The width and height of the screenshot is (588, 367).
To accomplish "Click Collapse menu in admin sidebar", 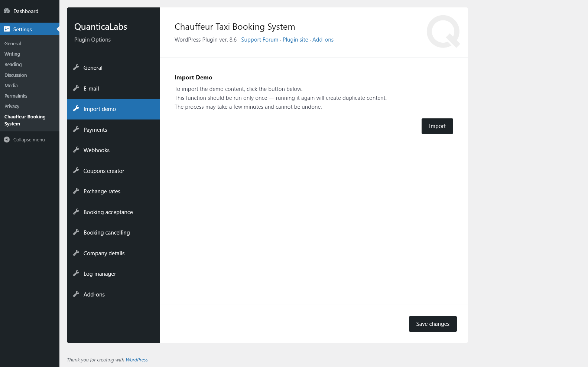I will pyautogui.click(x=29, y=140).
